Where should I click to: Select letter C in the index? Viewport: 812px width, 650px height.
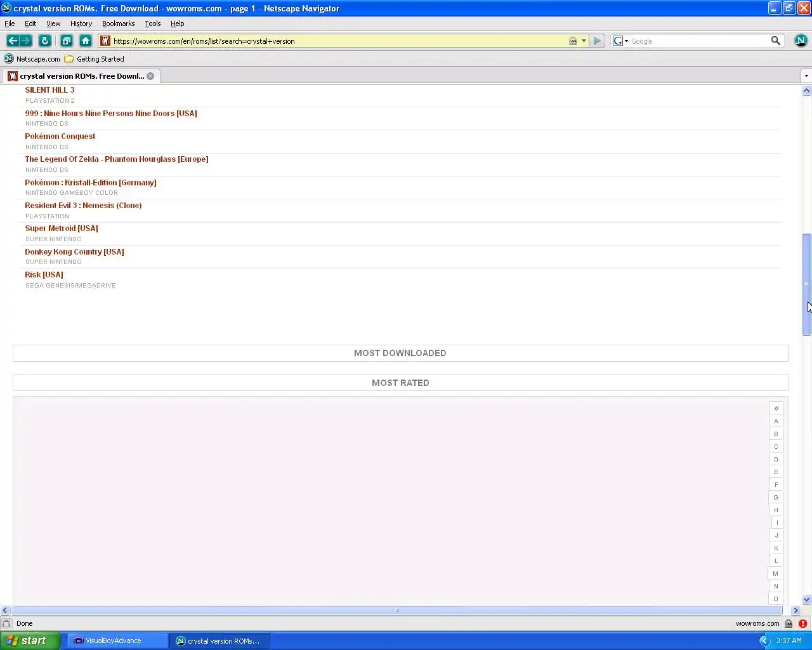click(776, 446)
